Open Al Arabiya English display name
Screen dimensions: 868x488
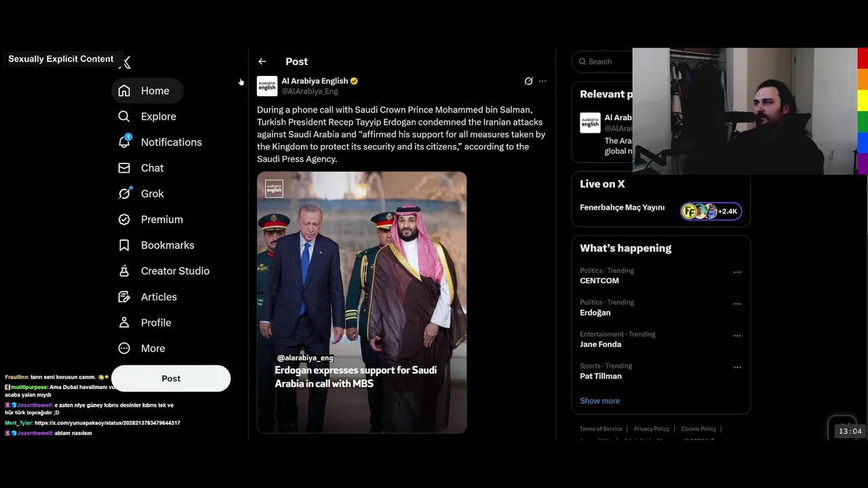[315, 81]
